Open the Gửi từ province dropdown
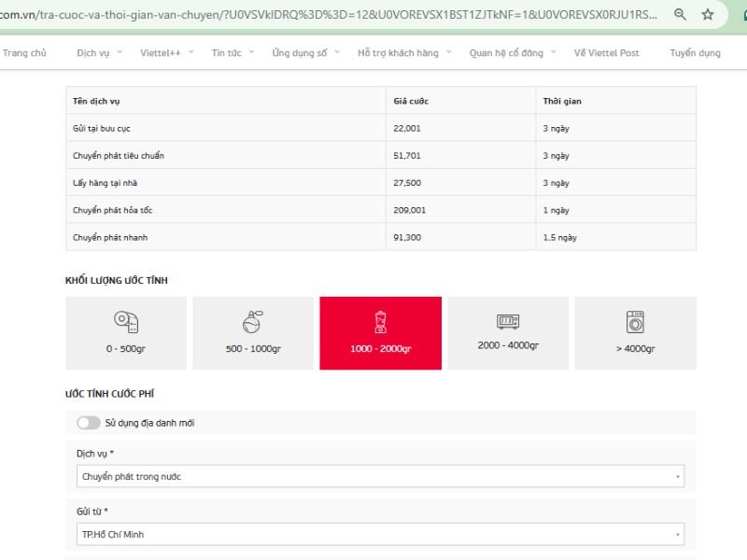The height and width of the screenshot is (560, 747). 381,534
